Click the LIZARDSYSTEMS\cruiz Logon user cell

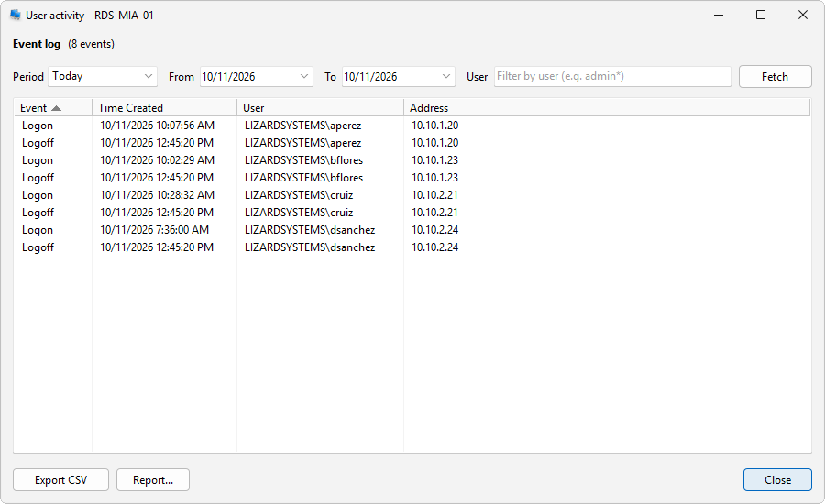299,194
